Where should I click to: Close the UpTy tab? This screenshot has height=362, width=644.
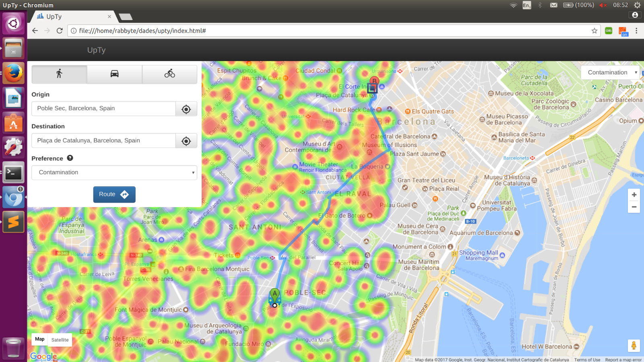coord(109,16)
